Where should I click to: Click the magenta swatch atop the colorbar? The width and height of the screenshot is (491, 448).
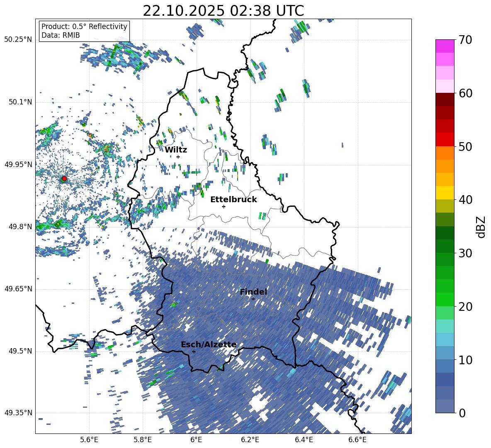tap(445, 46)
